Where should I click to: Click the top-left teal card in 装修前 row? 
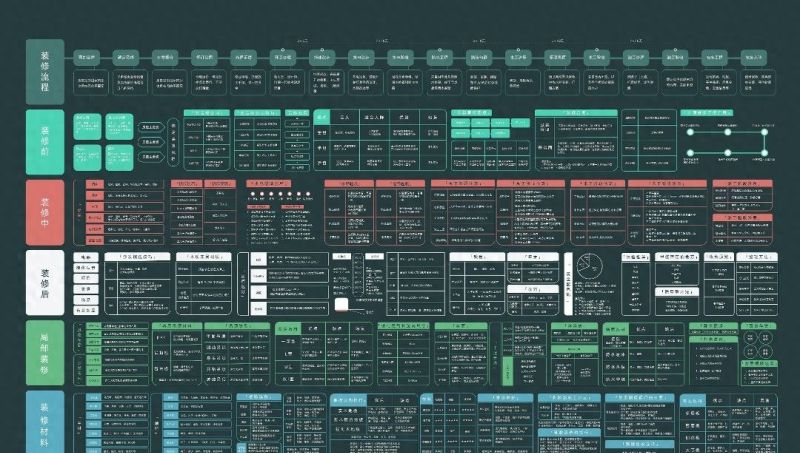(x=87, y=127)
